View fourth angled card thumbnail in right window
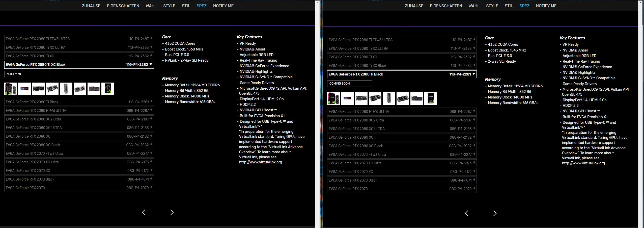Viewport: 644px width, 228px height. click(x=375, y=98)
